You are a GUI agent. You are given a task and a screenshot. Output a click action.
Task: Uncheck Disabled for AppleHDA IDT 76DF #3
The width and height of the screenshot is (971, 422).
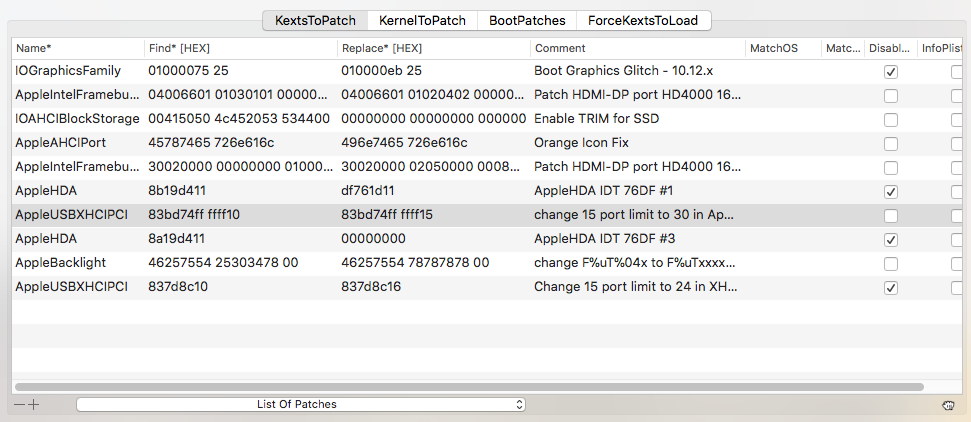(x=890, y=240)
